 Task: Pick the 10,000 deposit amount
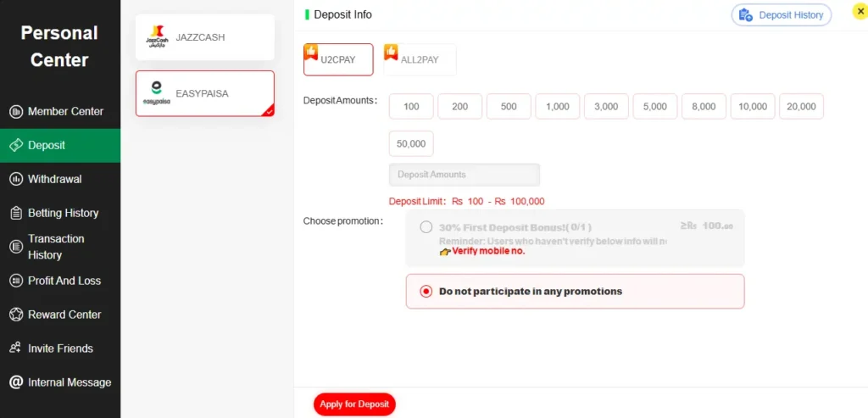[753, 106]
